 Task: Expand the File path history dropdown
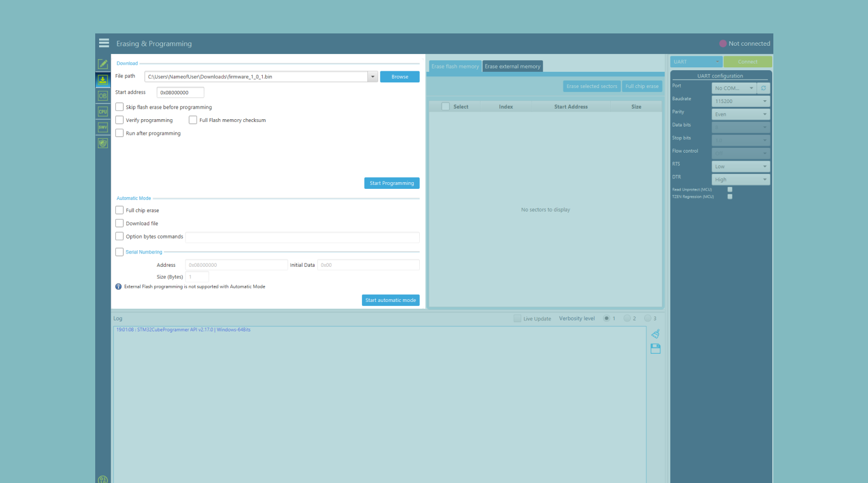coord(372,77)
